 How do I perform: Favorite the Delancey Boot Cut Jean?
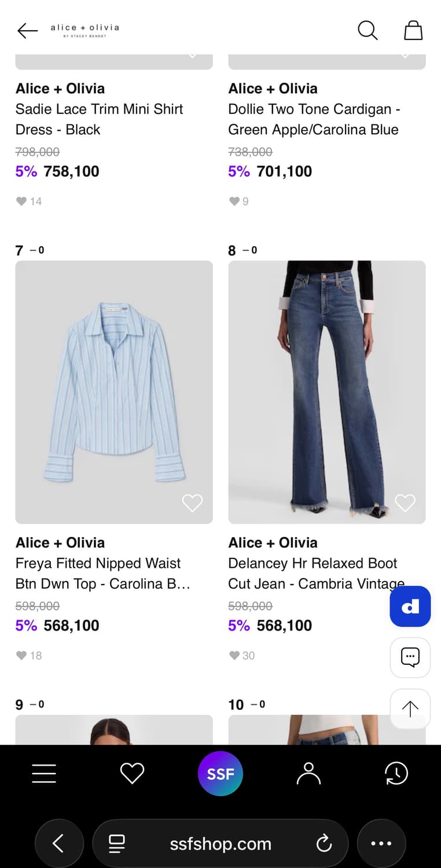pyautogui.click(x=405, y=503)
